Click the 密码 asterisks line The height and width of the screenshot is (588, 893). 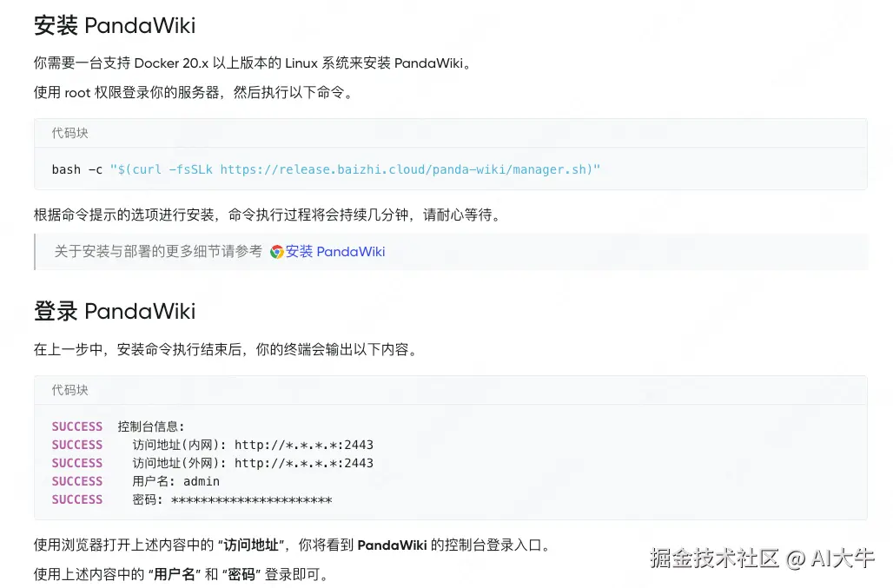[192, 499]
